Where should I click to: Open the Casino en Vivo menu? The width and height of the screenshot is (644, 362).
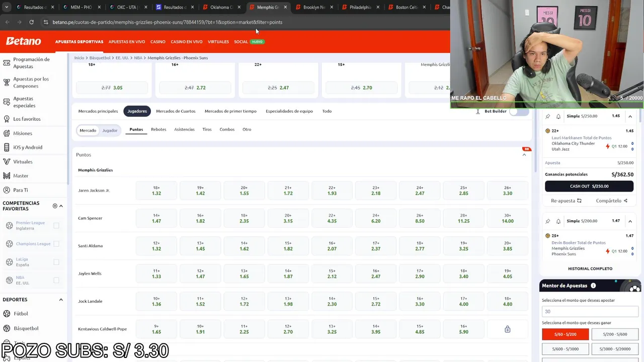click(187, 42)
